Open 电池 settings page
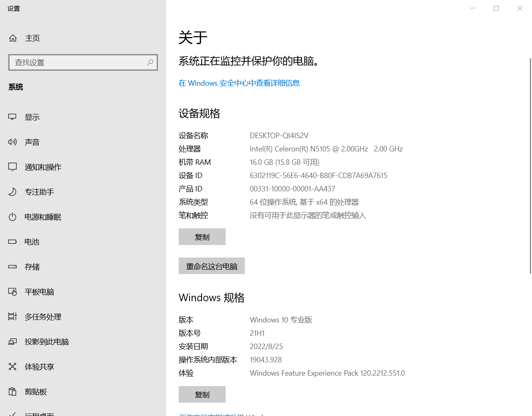 coord(83,242)
